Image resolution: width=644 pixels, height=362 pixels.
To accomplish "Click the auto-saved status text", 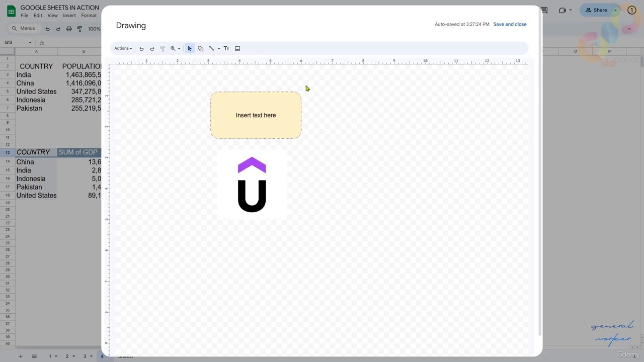I will point(462,24).
